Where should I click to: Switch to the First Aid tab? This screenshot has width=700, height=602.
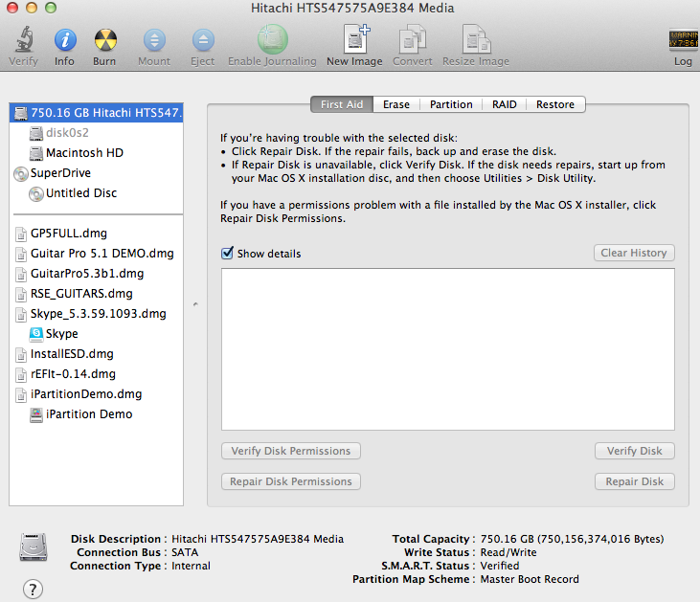pos(342,104)
